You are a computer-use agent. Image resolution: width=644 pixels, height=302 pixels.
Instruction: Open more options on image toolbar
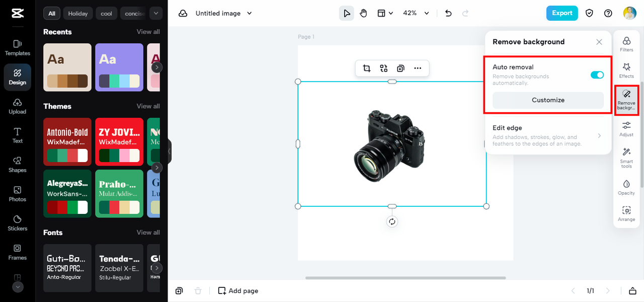[x=418, y=68]
